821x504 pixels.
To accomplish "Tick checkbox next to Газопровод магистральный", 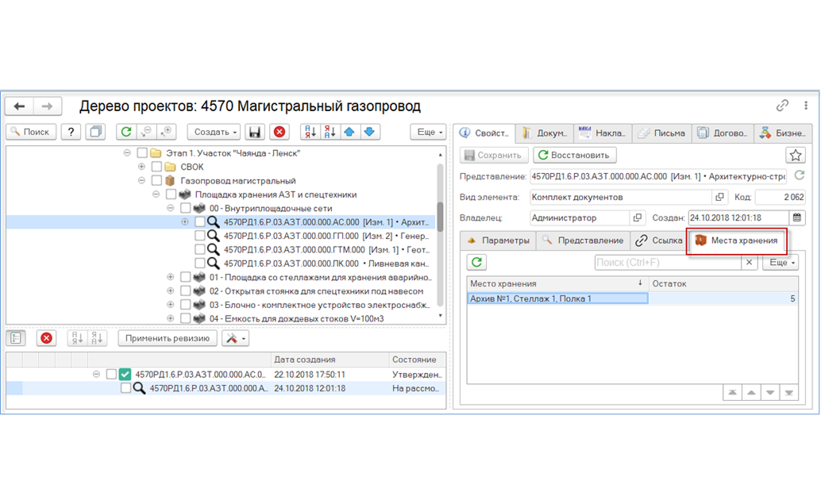I will 156,180.
